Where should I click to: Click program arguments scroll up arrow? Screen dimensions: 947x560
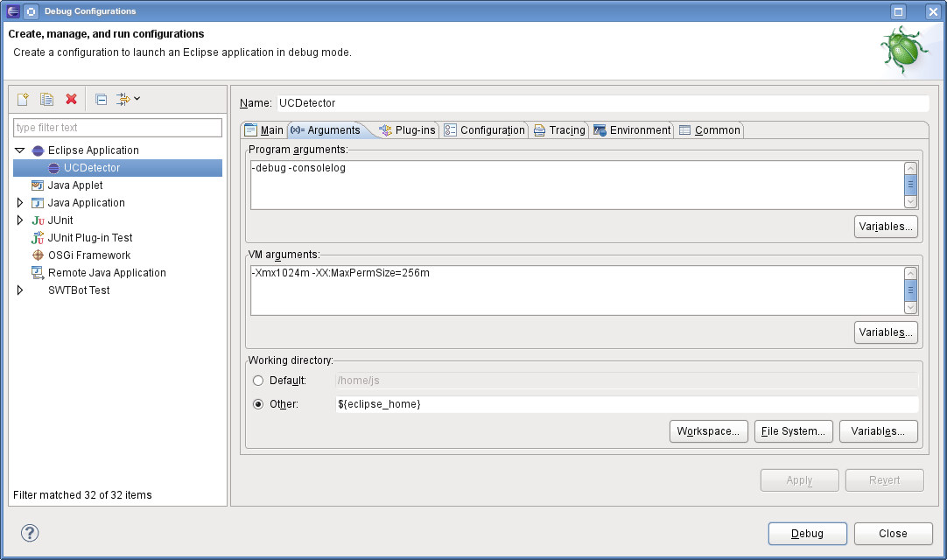[x=911, y=169]
